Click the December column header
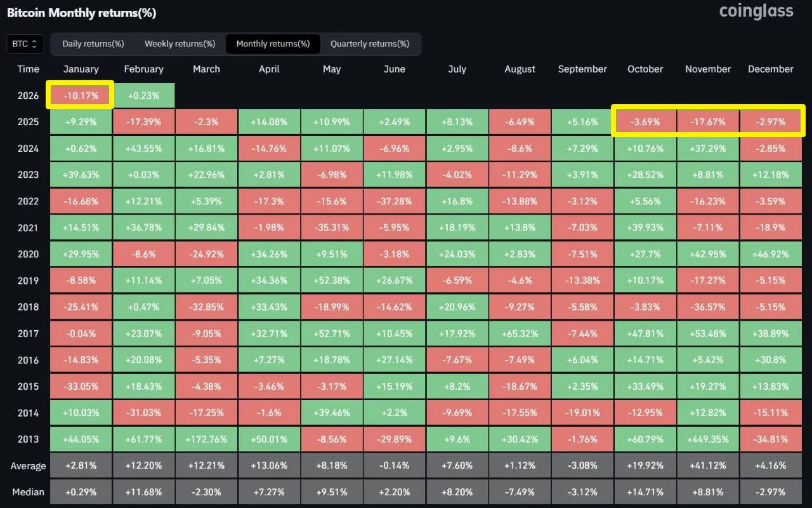 771,69
